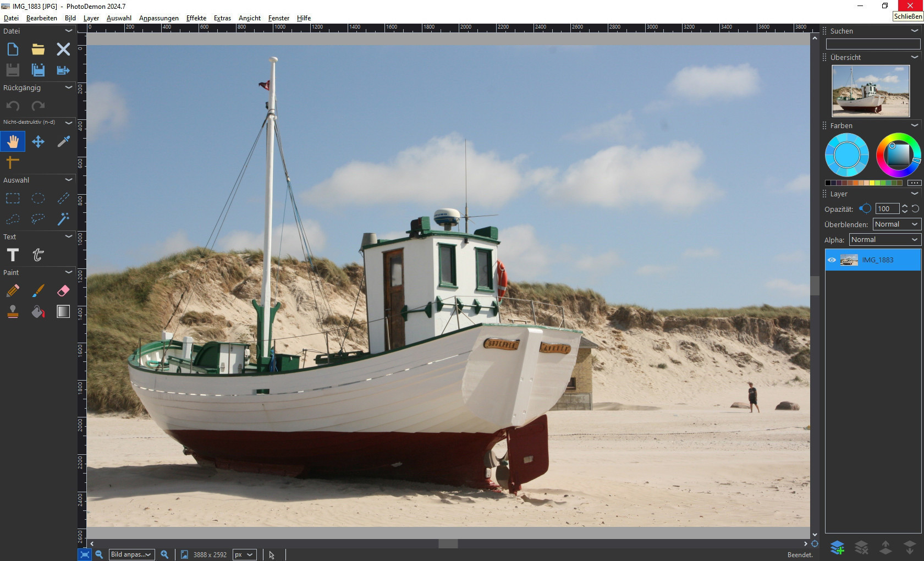Open the px unit dropdown
This screenshot has height=561, width=924.
[x=244, y=554]
